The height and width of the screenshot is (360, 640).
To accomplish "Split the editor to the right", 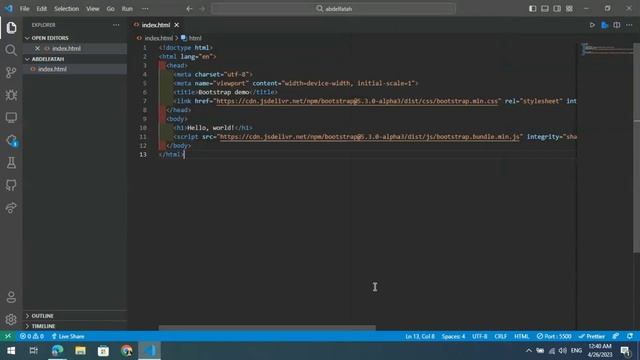I will point(617,25).
